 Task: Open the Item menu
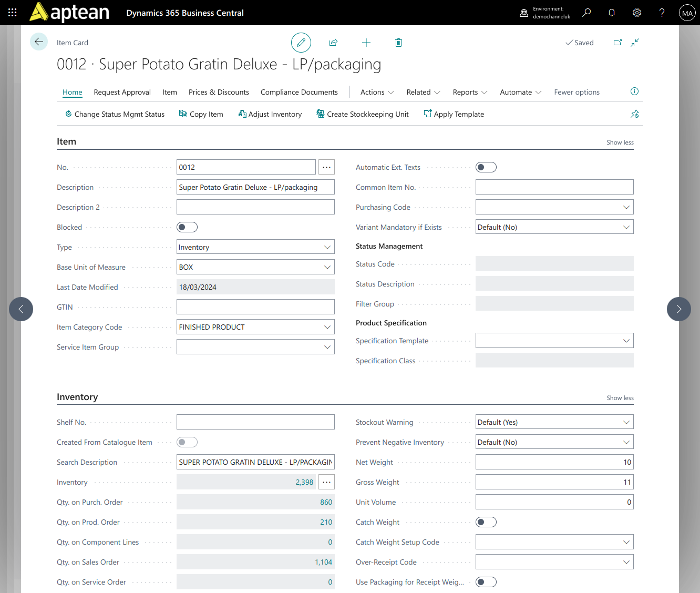[x=170, y=92]
